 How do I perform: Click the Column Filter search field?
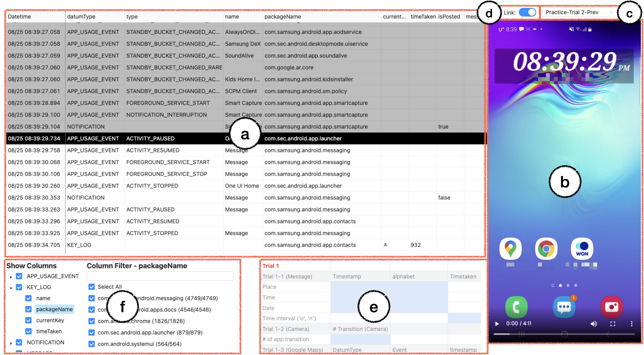point(160,276)
